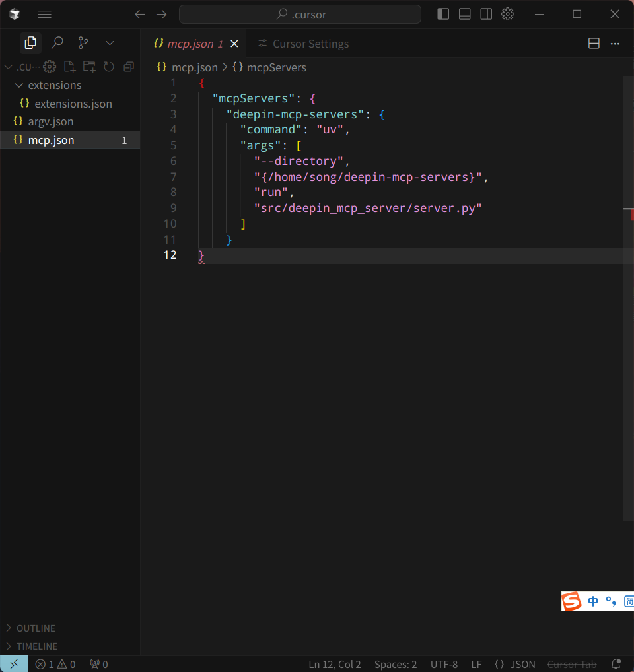Expand the TIMELINE section

click(x=70, y=646)
